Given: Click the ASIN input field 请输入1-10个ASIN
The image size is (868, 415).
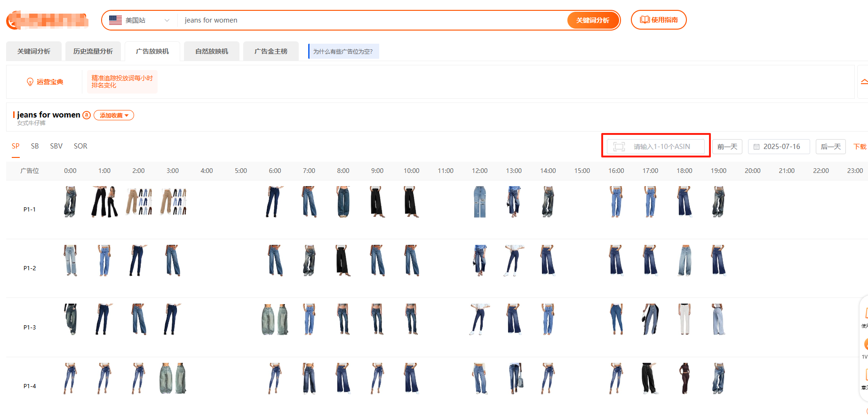Looking at the screenshot, I should 656,147.
